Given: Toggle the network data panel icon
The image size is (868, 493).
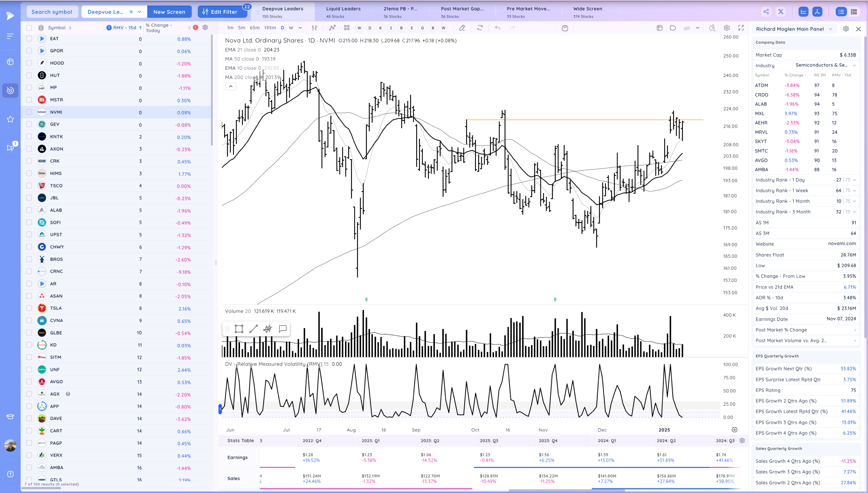Looking at the screenshot, I should coord(817,12).
